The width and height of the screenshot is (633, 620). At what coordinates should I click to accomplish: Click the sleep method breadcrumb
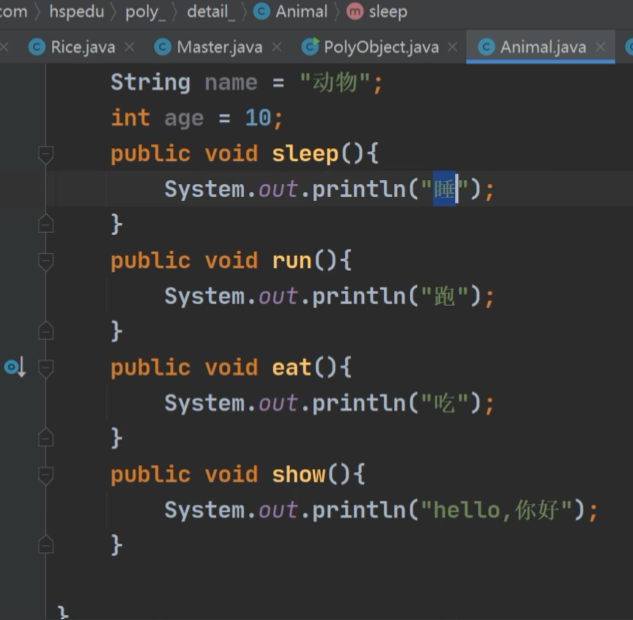pos(388,12)
